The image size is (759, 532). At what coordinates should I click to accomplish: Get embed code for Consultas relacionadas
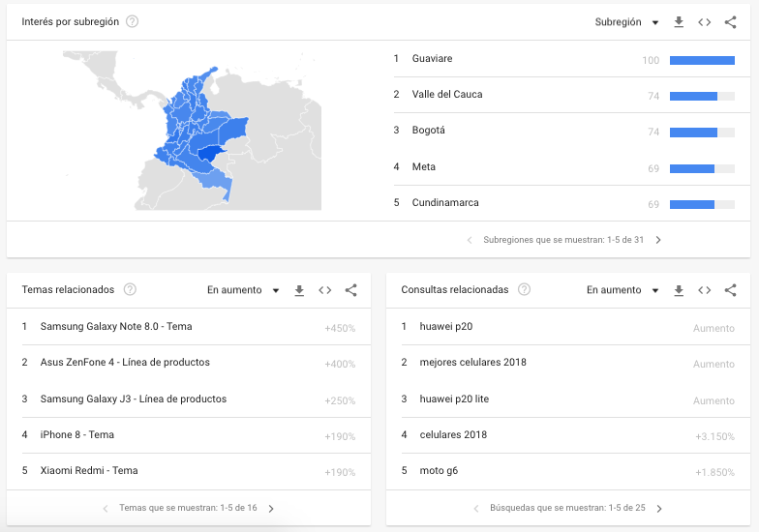(x=705, y=290)
